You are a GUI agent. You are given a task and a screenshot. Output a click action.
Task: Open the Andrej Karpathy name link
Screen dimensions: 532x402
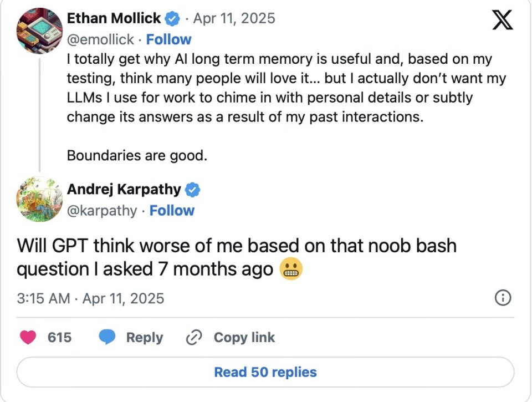(x=124, y=190)
